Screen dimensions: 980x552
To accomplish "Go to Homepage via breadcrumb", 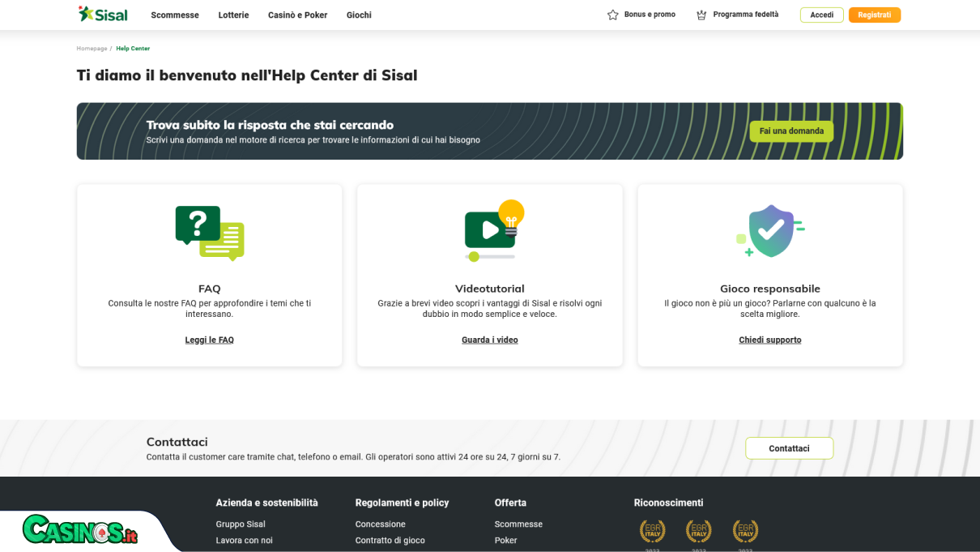I will point(92,49).
